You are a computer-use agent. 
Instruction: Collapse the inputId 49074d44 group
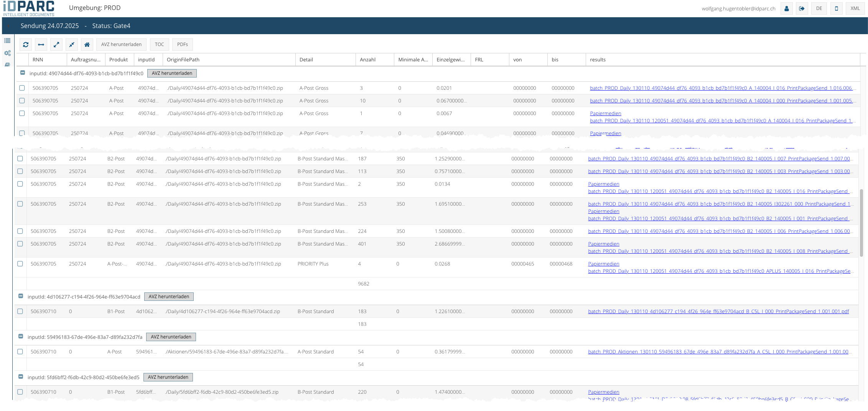pyautogui.click(x=23, y=73)
